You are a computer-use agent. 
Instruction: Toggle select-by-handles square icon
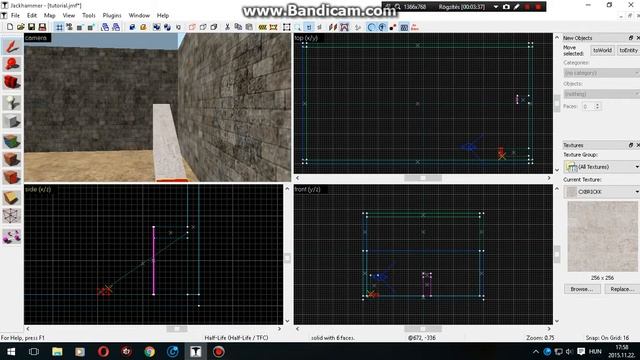pos(287,27)
